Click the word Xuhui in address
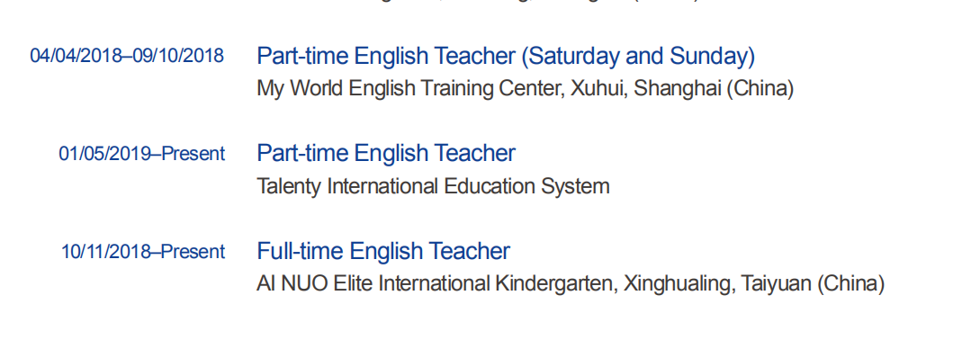This screenshot has width=980, height=349. coord(598,89)
